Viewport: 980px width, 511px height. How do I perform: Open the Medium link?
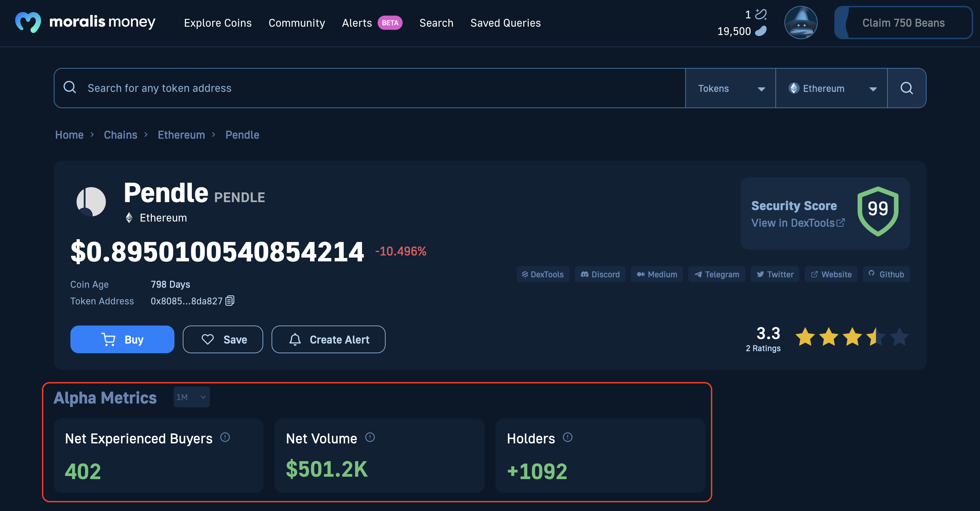[x=657, y=274]
